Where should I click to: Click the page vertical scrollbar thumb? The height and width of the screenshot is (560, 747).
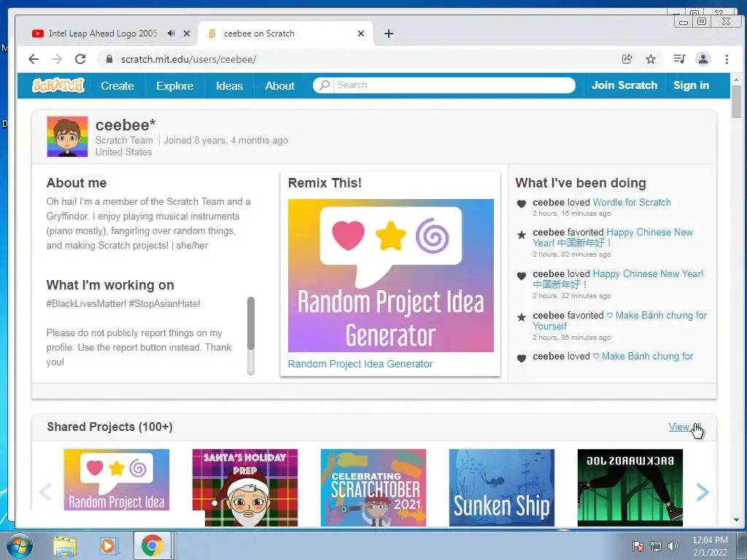(737, 101)
